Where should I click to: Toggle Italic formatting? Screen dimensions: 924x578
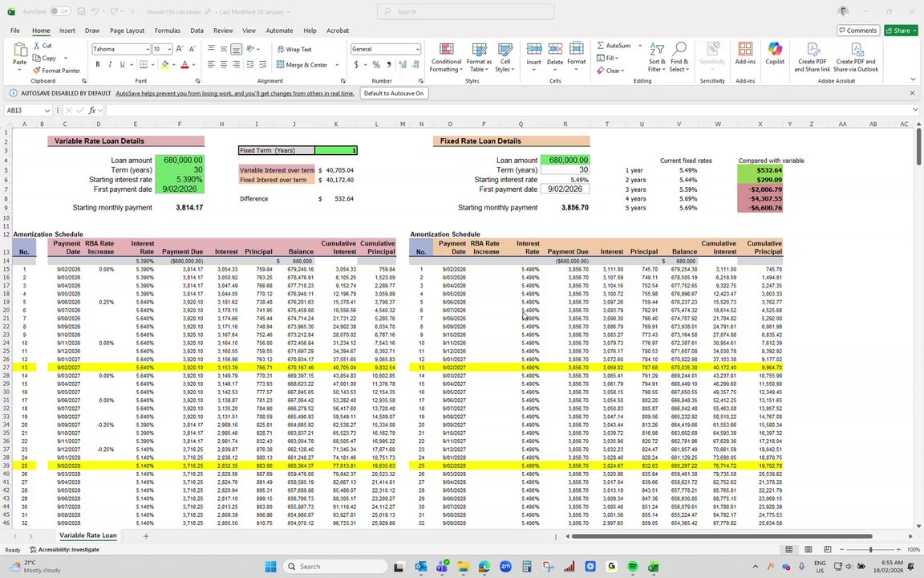pos(110,64)
